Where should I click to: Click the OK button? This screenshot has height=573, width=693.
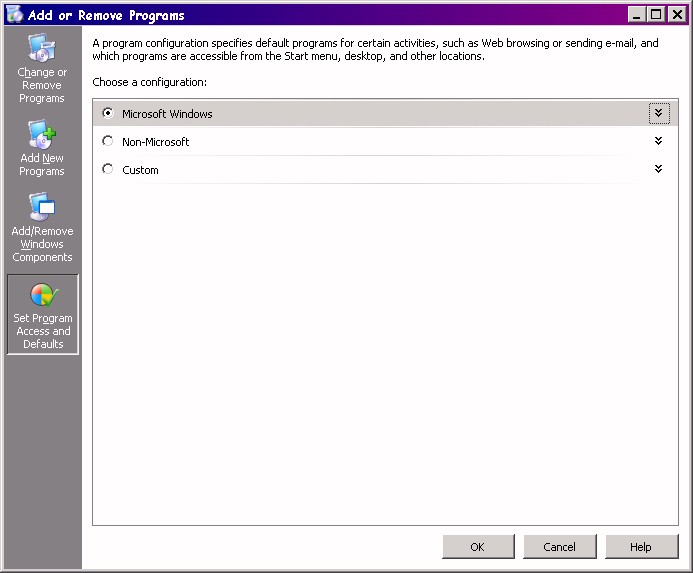point(478,546)
